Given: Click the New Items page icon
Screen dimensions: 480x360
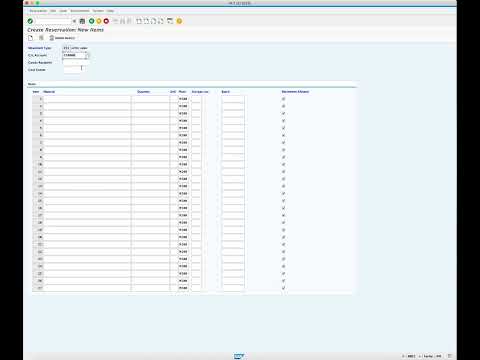Looking at the screenshot, I should click(x=31, y=38).
